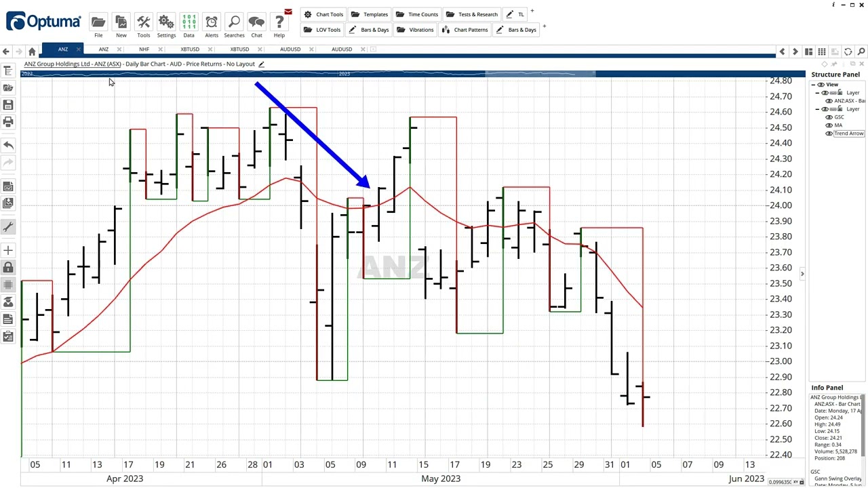Screen dimensions: 868x488
Task: Click the plus crosshair icon in sidebar
Action: 8,251
